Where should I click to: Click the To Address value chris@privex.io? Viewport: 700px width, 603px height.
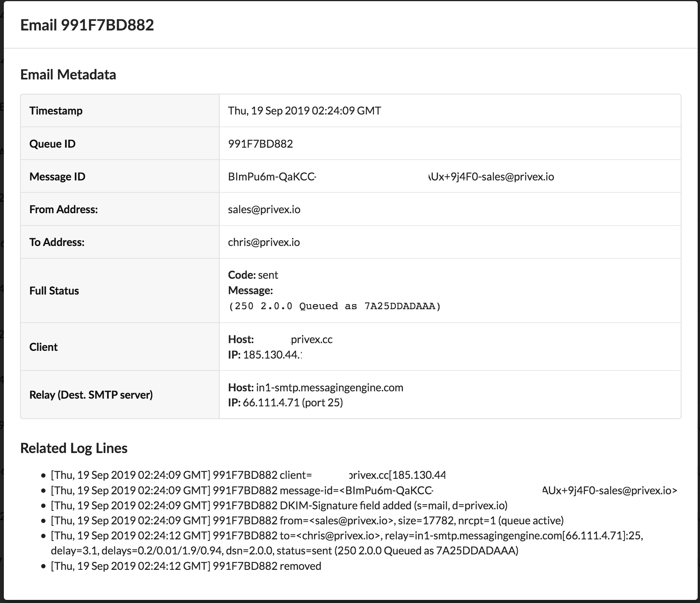(264, 242)
